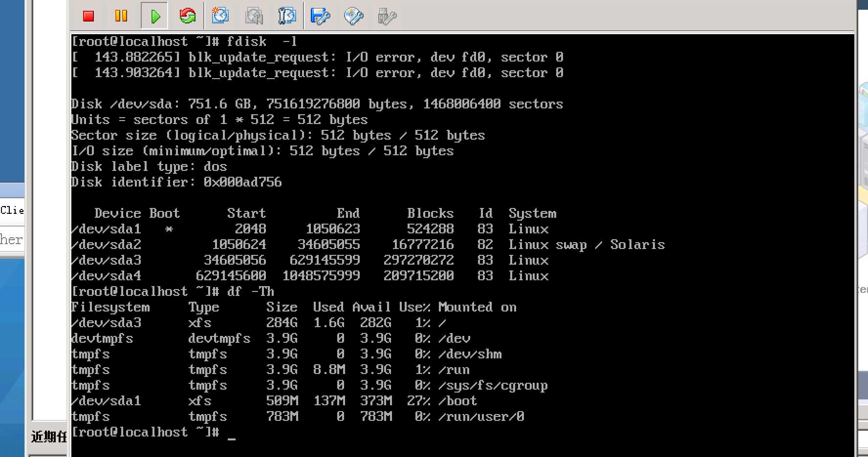Click end sector 1048575999 of /dev/sda4
Viewport: 868px width, 457px height.
coord(321,276)
